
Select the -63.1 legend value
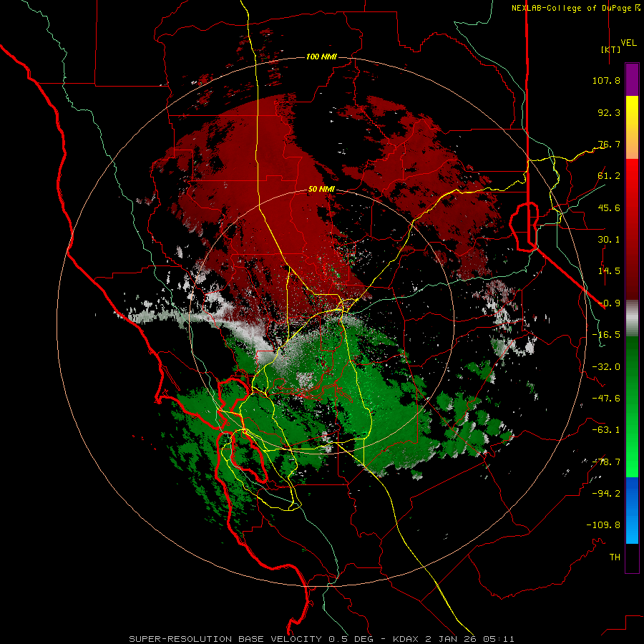[606, 430]
